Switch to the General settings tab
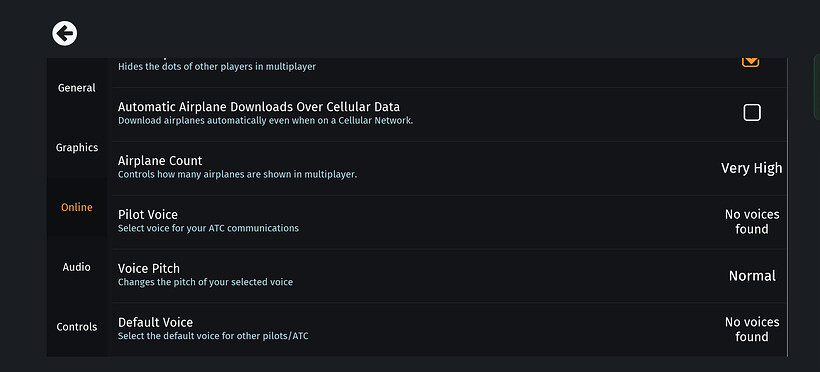The width and height of the screenshot is (820, 372). pos(77,88)
